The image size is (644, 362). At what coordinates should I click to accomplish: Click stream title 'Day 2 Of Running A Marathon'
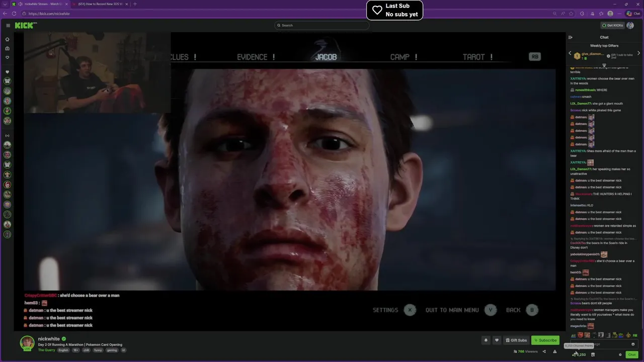point(80,345)
